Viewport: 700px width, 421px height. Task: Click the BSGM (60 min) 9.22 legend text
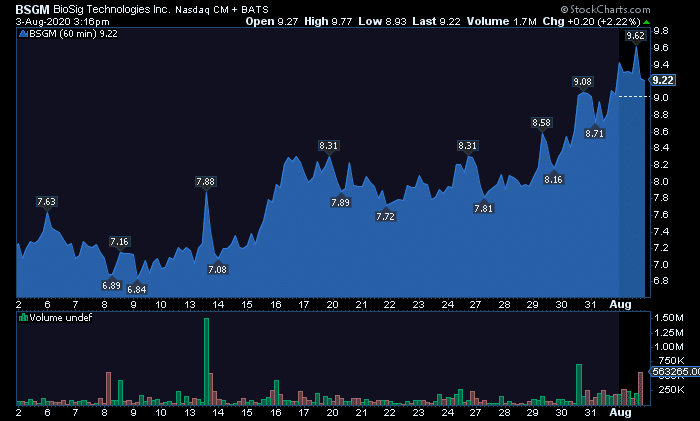coord(73,34)
